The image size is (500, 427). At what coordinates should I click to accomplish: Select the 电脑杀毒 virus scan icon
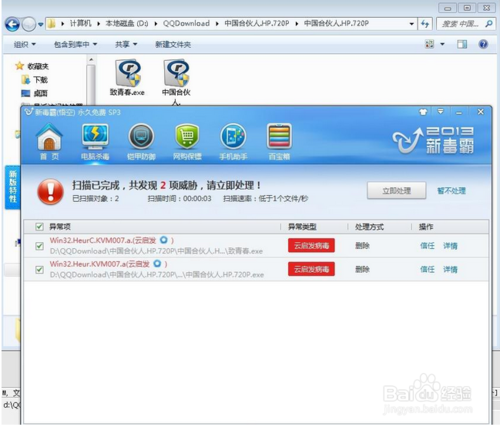(95, 142)
